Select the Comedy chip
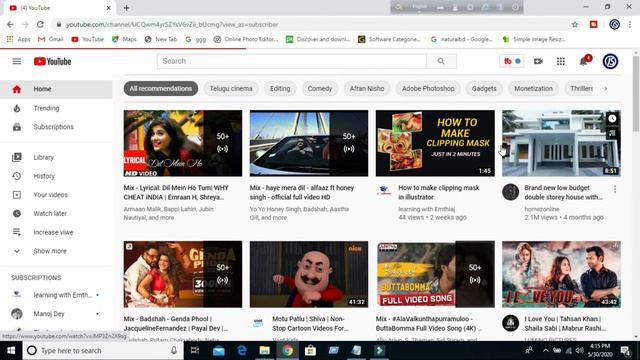Viewport: 640px width, 360px height. [320, 89]
